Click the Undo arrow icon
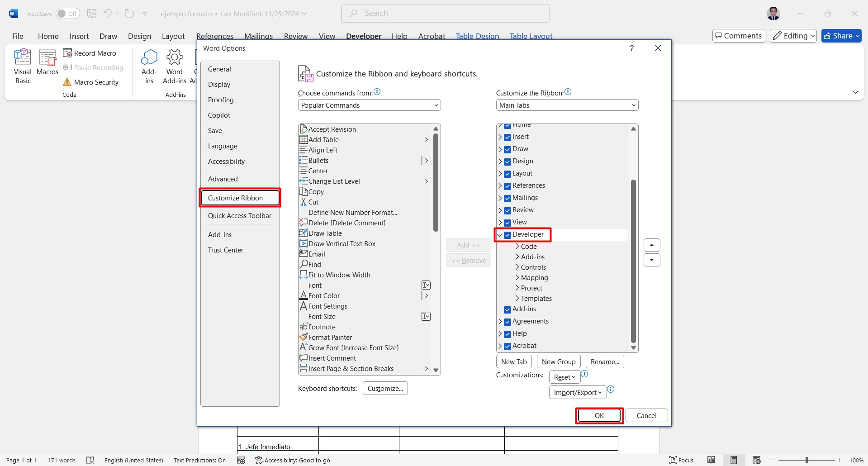The height and width of the screenshot is (466, 868). click(x=107, y=14)
